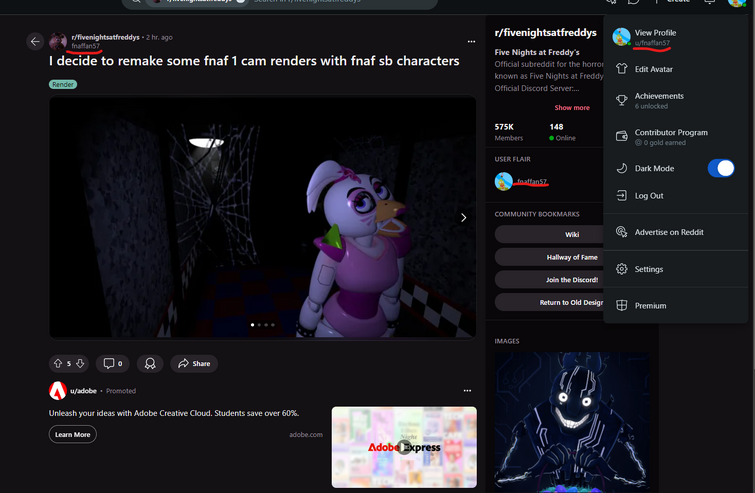Screen dimensions: 755x493
Task: Open the Adobe ad options menu
Action: coord(467,390)
